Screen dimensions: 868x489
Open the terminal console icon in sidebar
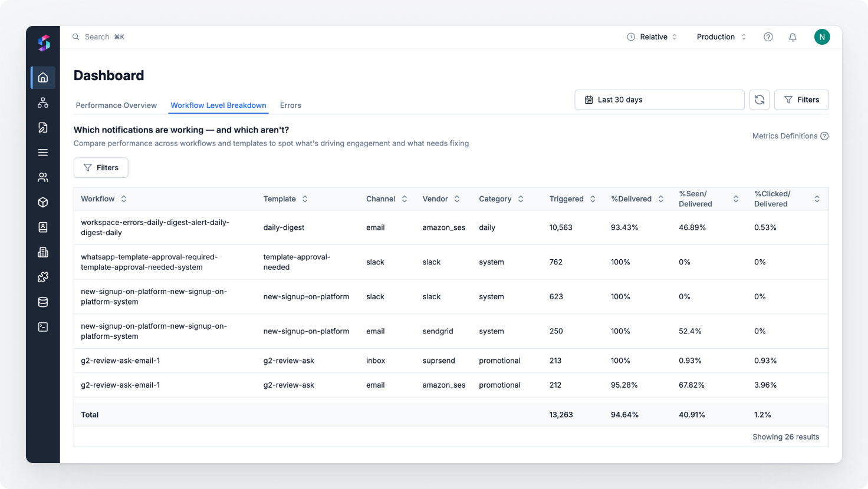pyautogui.click(x=43, y=327)
